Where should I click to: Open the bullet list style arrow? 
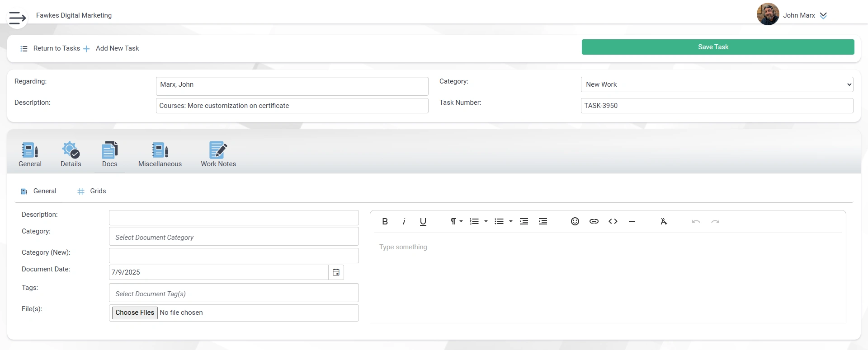(511, 221)
